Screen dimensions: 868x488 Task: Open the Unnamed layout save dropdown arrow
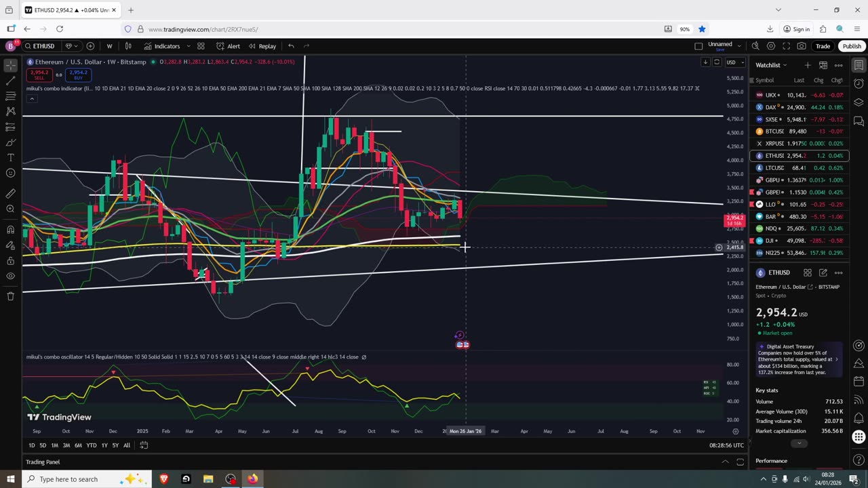click(738, 46)
